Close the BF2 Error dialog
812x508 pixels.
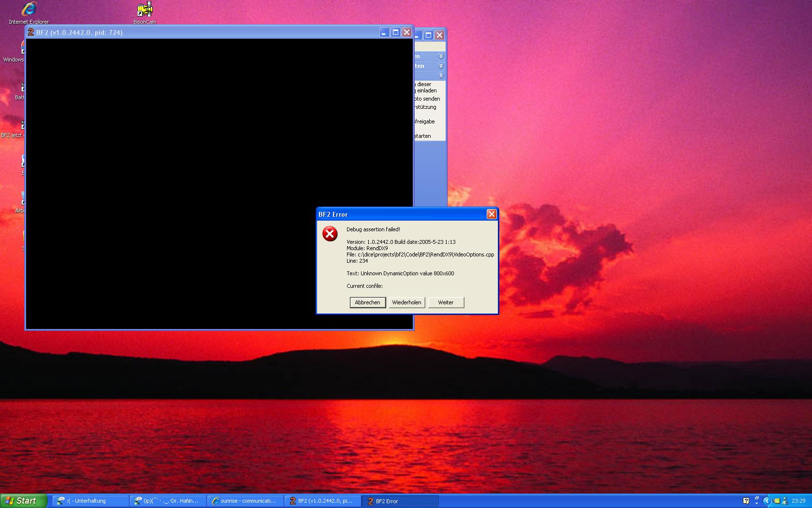(x=492, y=214)
